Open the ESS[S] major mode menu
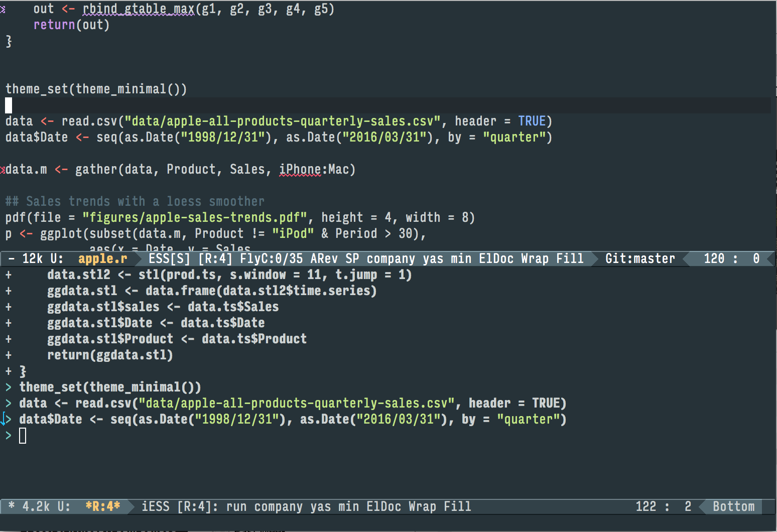The width and height of the screenshot is (777, 532). pyautogui.click(x=169, y=258)
